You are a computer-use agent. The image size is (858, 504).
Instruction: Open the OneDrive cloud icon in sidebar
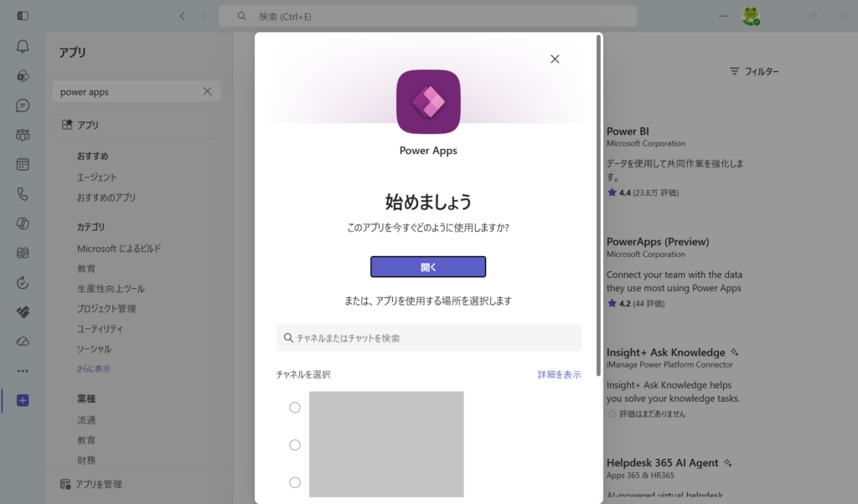point(23,342)
